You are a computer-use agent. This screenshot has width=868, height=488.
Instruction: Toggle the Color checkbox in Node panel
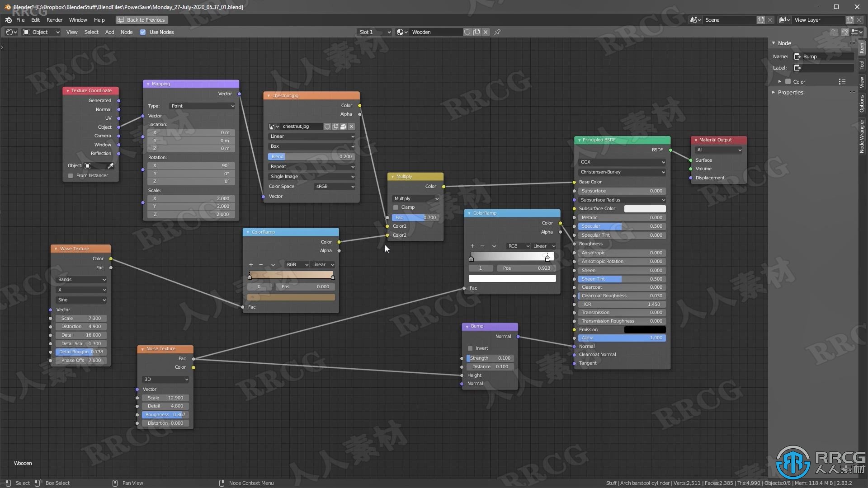click(788, 82)
